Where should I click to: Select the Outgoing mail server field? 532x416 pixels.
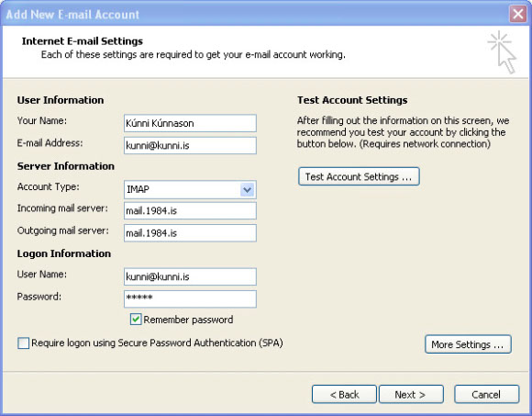point(190,233)
